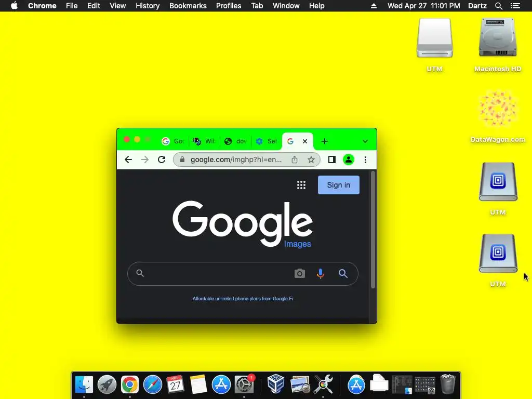Screen dimensions: 532x399
Task: Open the Help menu
Action: (x=316, y=6)
